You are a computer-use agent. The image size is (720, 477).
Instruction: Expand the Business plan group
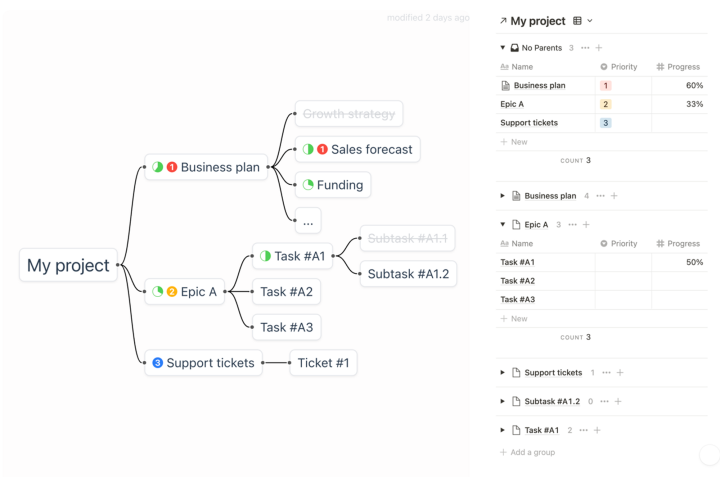pyautogui.click(x=503, y=196)
